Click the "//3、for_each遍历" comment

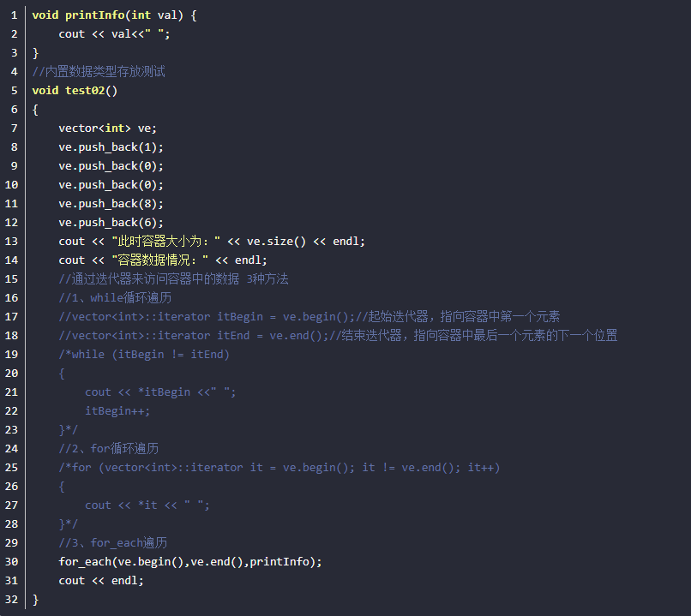(x=113, y=543)
